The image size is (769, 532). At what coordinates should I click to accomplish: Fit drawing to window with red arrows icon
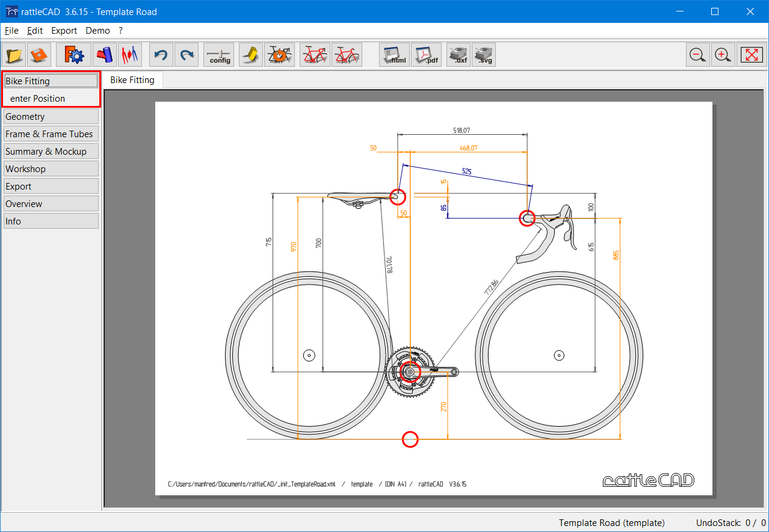(751, 55)
